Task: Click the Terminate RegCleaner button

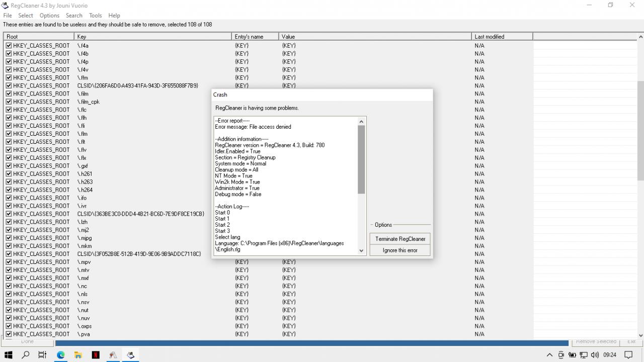Action: tap(400, 239)
